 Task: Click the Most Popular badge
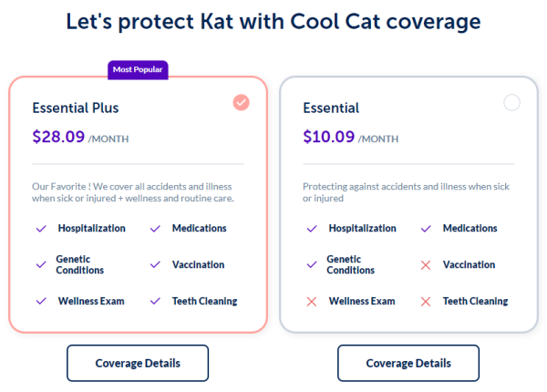click(x=138, y=69)
